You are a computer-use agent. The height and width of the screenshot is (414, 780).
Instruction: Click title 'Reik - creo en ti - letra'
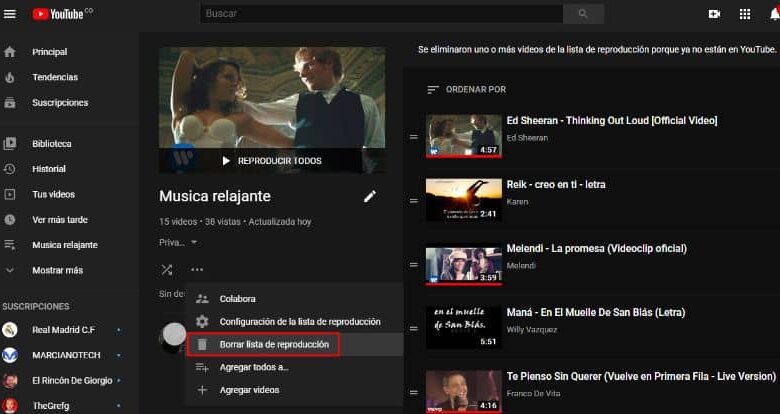click(556, 185)
